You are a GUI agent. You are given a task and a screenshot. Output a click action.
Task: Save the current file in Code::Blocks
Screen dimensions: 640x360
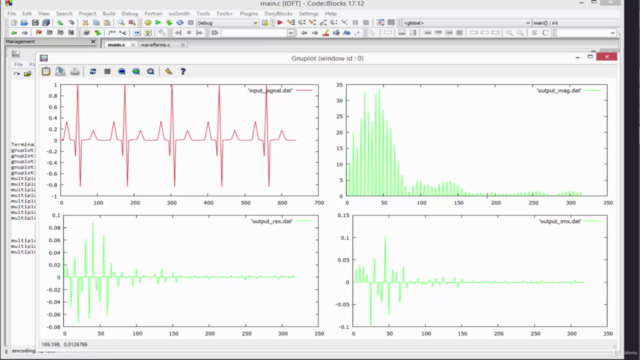35,23
